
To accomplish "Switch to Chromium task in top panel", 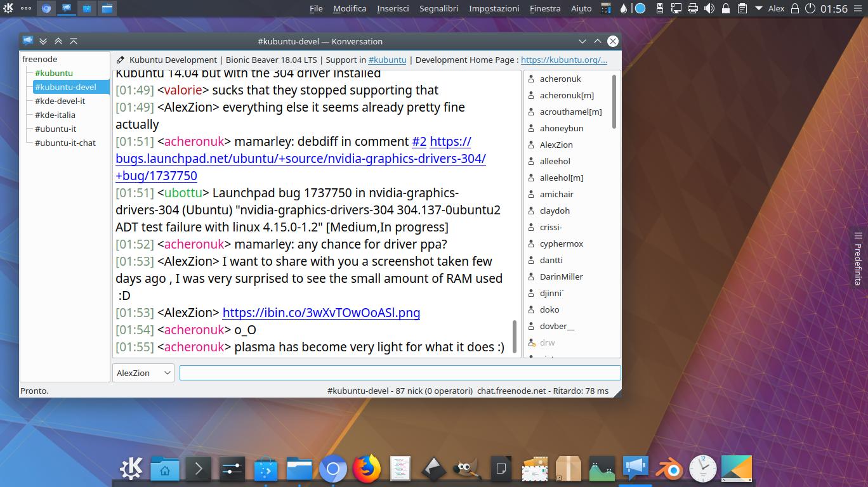I will coord(46,8).
